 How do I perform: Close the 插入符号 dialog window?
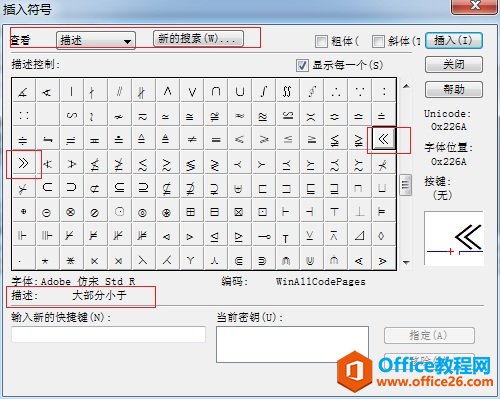coord(474,6)
